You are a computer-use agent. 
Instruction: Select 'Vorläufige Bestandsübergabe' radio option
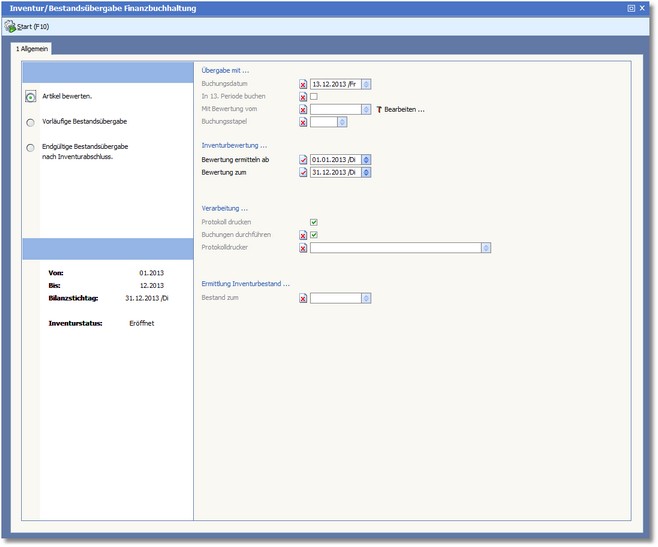click(x=32, y=122)
